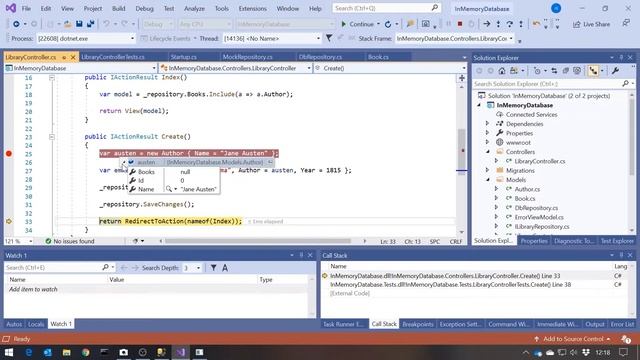Click the Visual Studio taskbar icon
Viewport: 640px width, 360px height.
click(180, 352)
